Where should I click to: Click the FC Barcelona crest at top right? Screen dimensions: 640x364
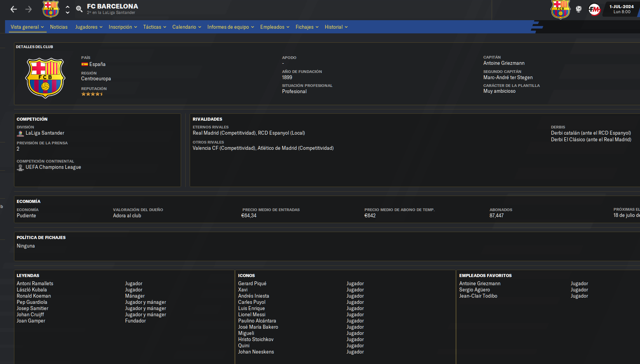click(560, 9)
